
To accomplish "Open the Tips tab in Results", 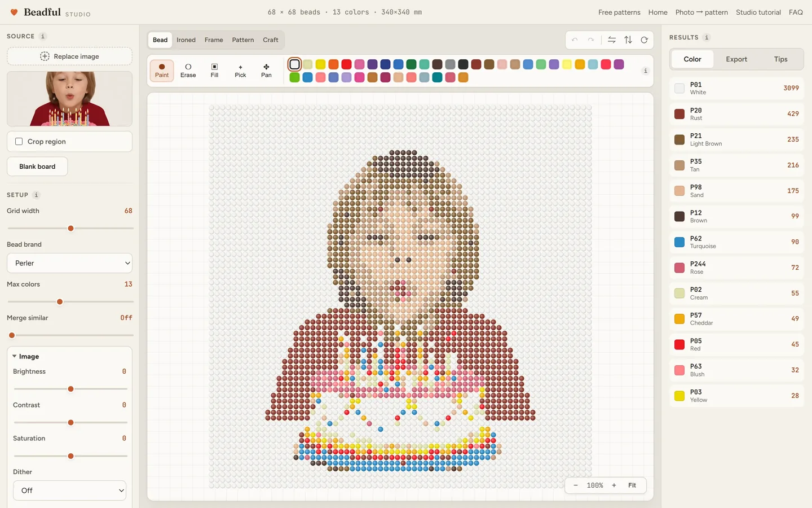I will point(780,59).
